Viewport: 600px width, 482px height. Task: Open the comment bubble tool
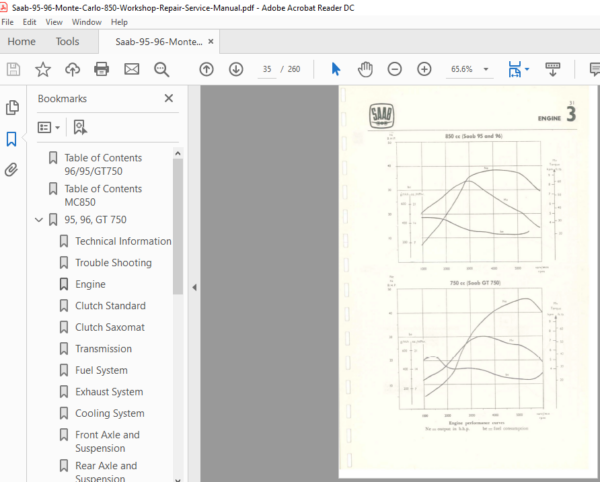tap(595, 69)
